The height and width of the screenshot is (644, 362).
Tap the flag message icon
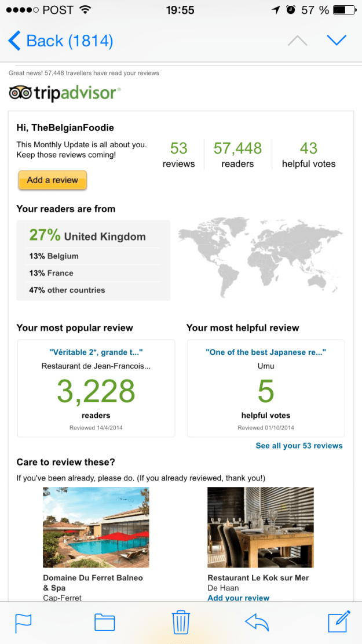[23, 622]
